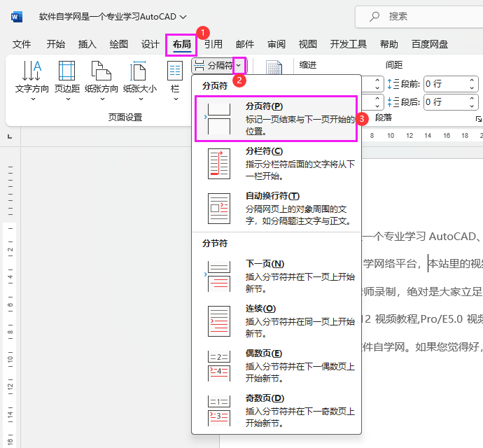Switch to the 设计 tab
This screenshot has width=483, height=448.
tap(150, 44)
